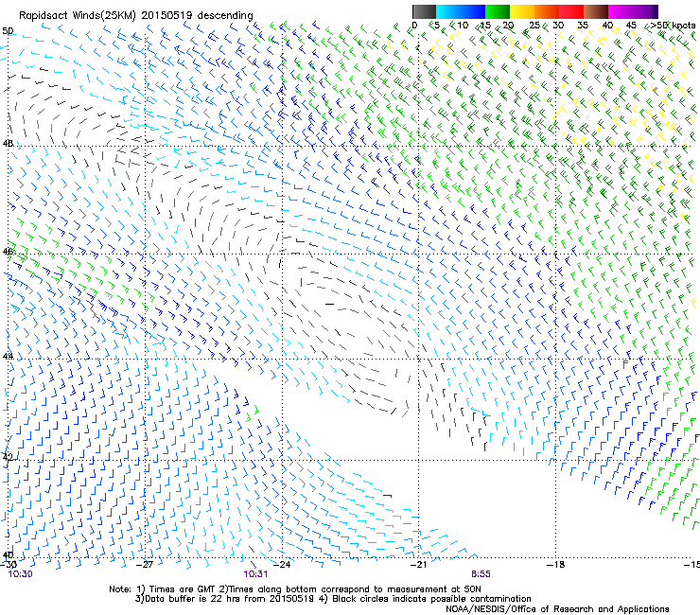Viewport: 700px width, 615px height.
Task: Click the '10' label under the color bar
Action: click(x=463, y=26)
